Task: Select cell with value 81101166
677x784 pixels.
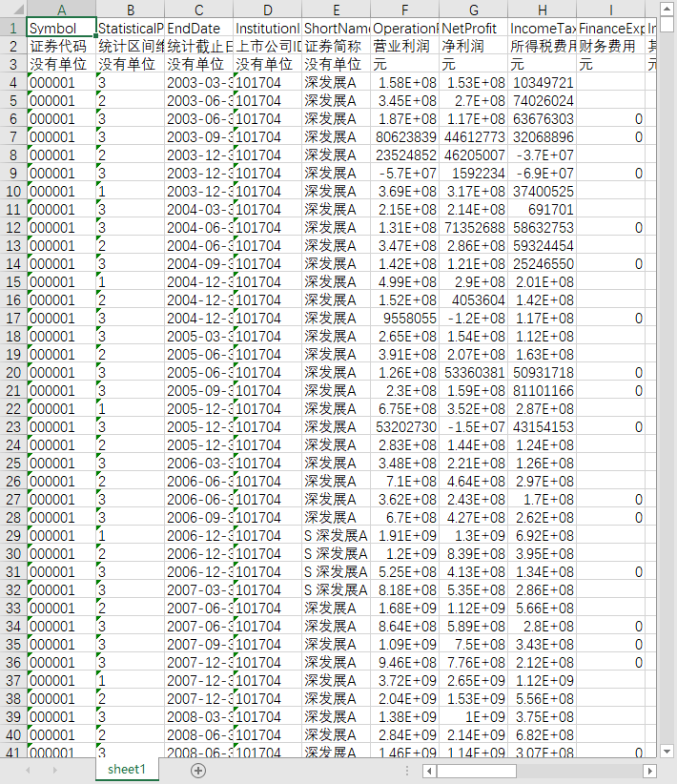Action: 542,390
